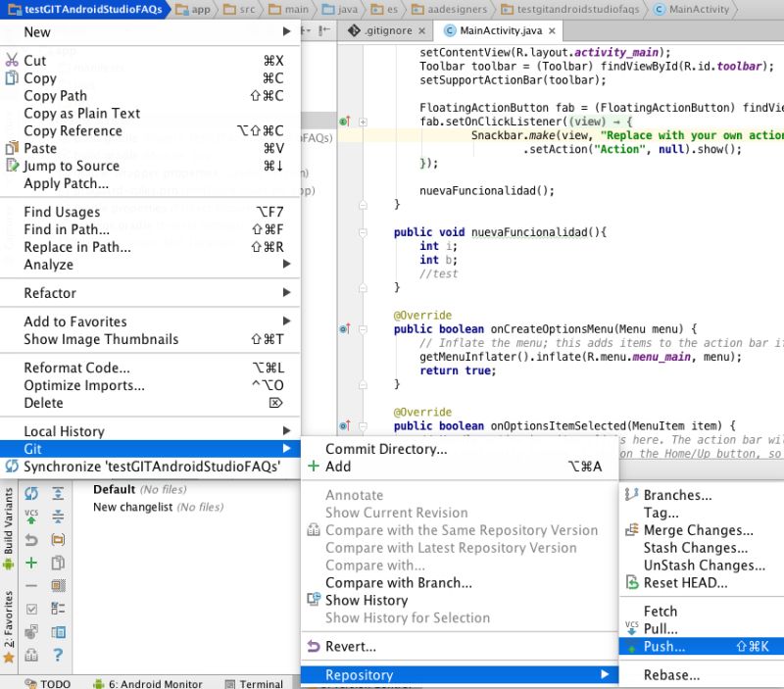Collapse the nuevaFuncionalidad method fold marker

click(363, 232)
